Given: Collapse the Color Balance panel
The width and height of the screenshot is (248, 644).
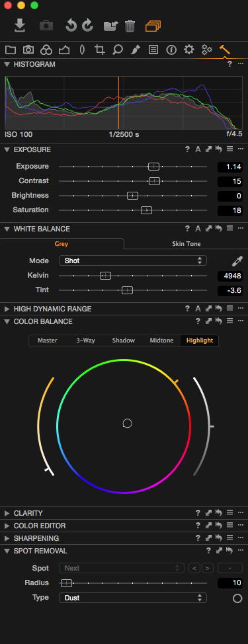Looking at the screenshot, I should [x=7, y=321].
